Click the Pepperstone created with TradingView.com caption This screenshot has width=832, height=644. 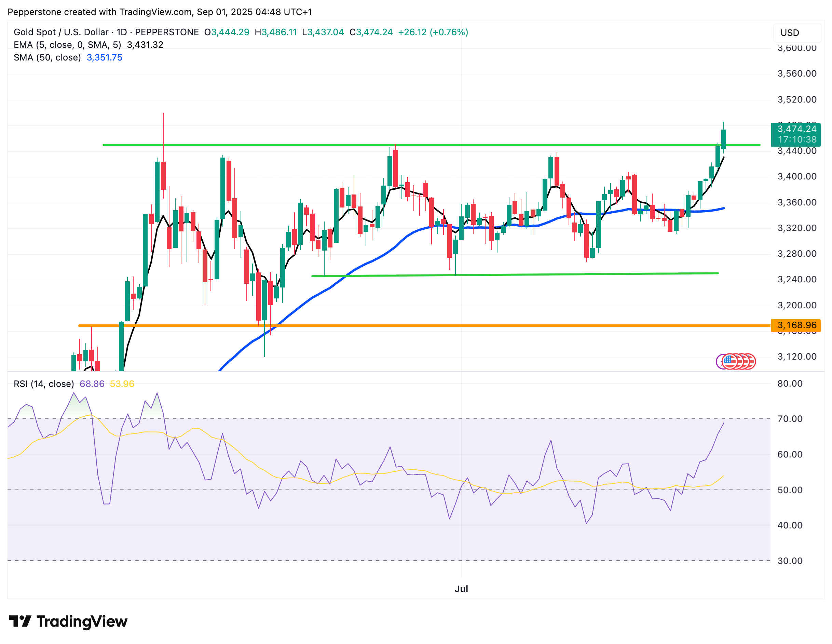[160, 12]
